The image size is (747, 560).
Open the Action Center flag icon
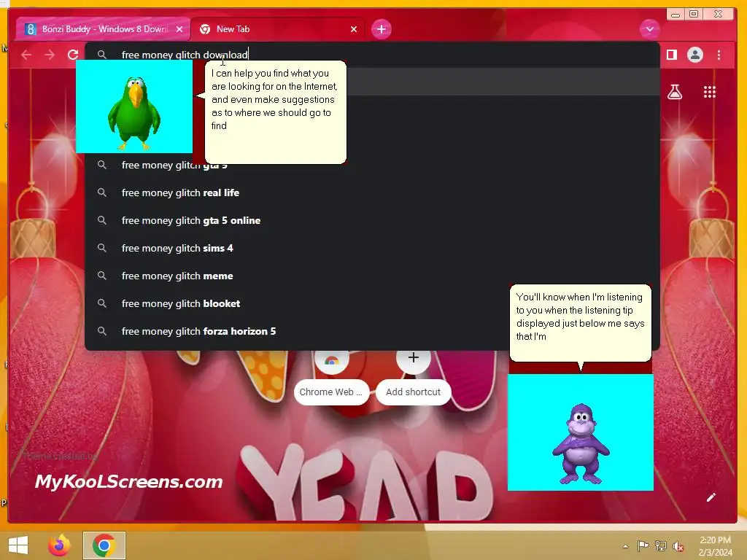tap(643, 545)
